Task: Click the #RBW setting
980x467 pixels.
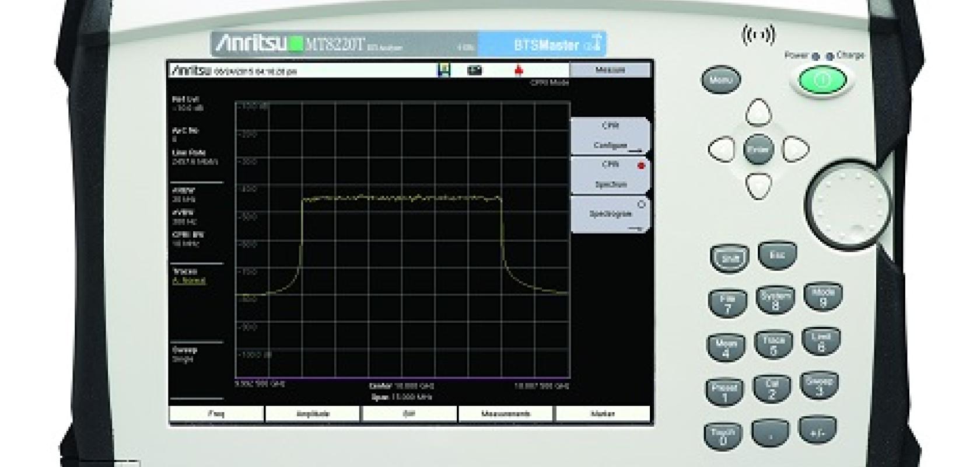Action: point(184,195)
